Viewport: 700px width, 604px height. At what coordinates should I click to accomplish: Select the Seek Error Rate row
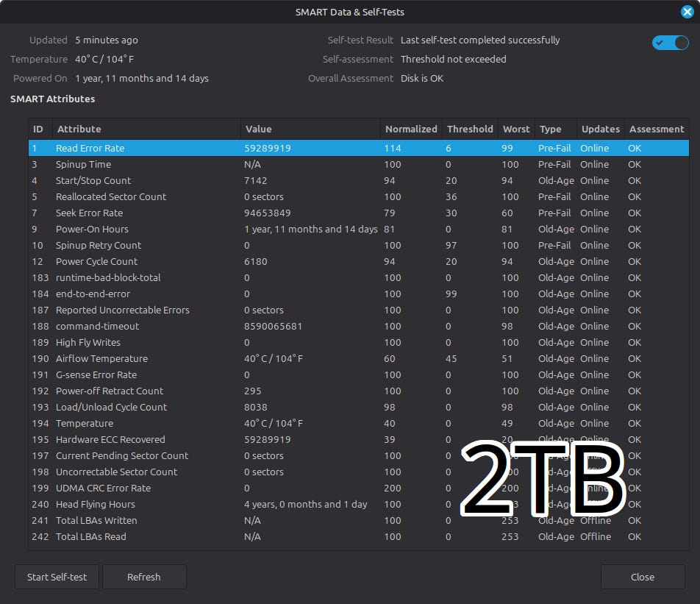pos(359,213)
